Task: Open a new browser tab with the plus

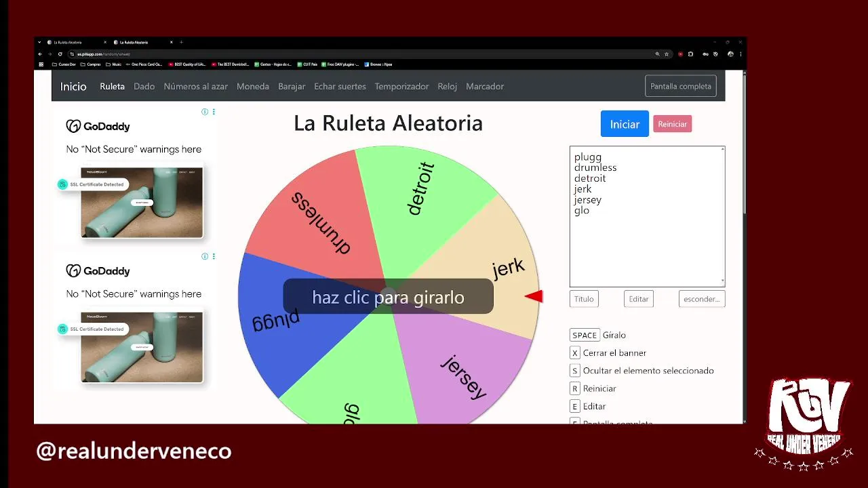Action: tap(181, 42)
